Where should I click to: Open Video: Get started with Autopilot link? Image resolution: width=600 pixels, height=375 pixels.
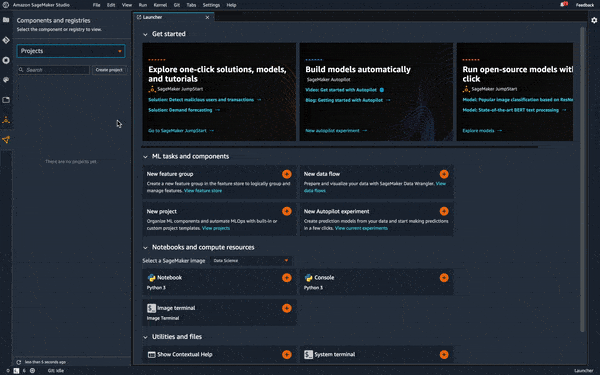344,90
